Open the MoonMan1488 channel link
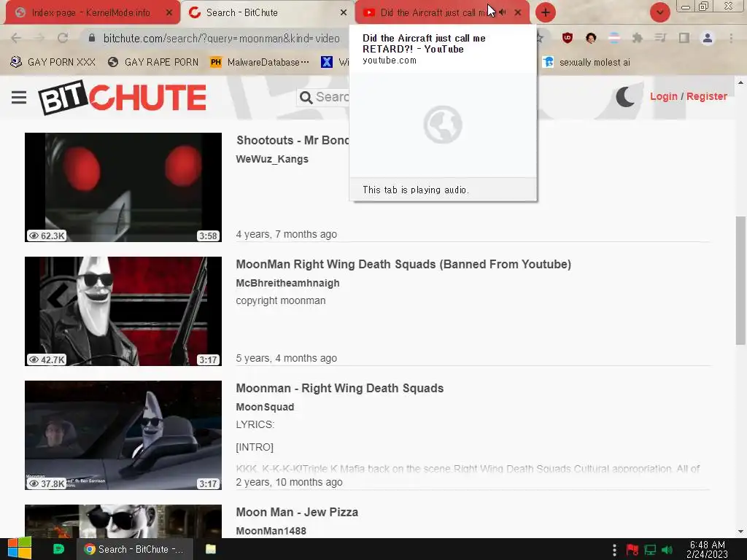The image size is (747, 560). pyautogui.click(x=271, y=531)
